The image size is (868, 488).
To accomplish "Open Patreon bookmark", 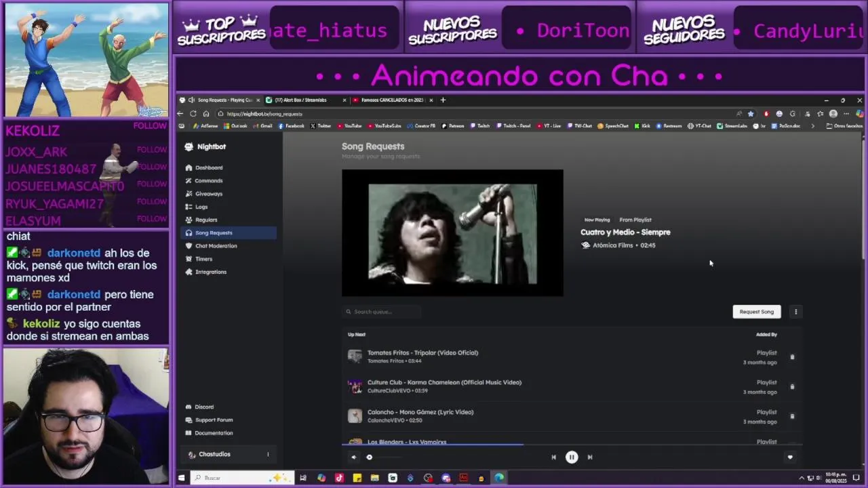I will click(x=453, y=126).
